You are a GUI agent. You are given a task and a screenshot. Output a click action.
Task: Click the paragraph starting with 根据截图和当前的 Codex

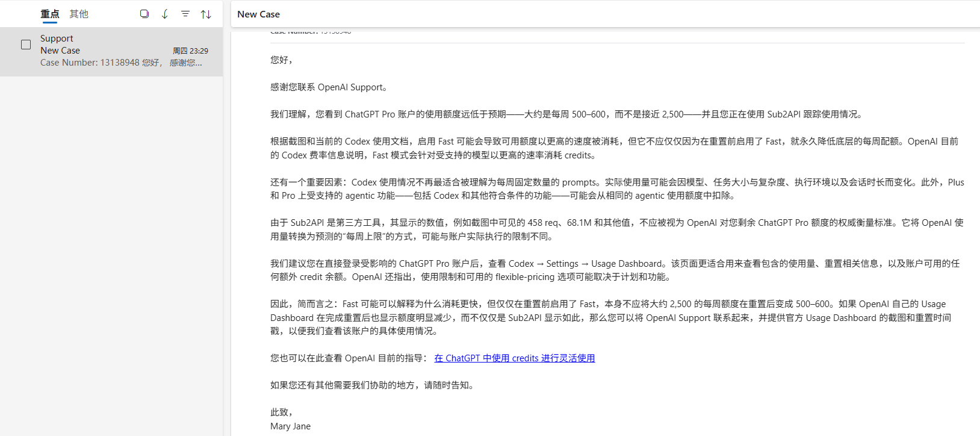pos(615,148)
